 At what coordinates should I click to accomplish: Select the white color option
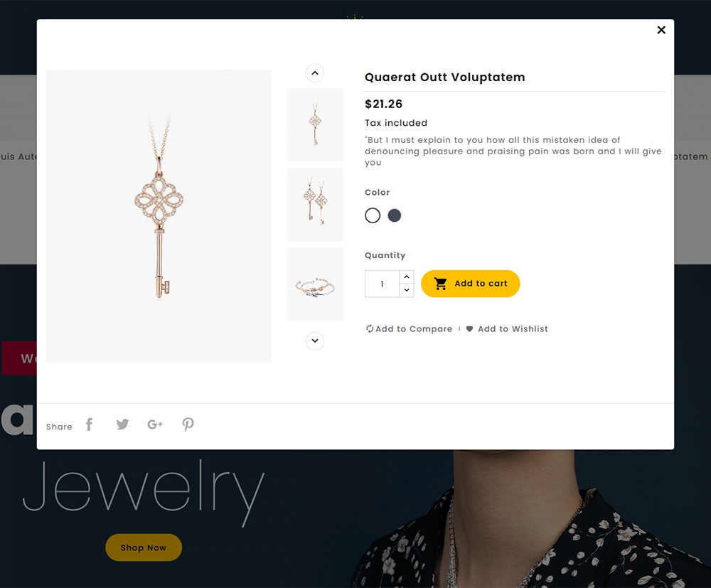[x=373, y=215]
